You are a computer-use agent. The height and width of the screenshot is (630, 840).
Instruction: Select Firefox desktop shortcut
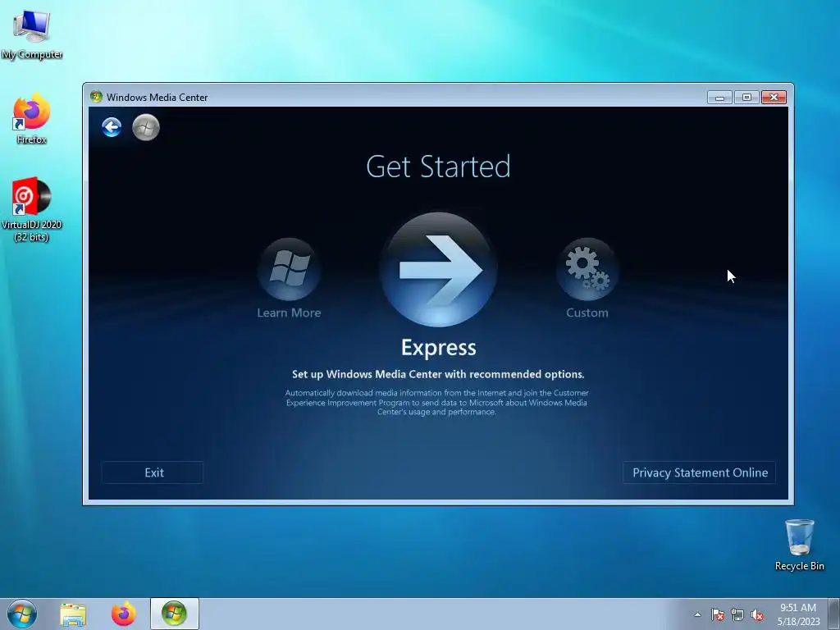click(32, 118)
